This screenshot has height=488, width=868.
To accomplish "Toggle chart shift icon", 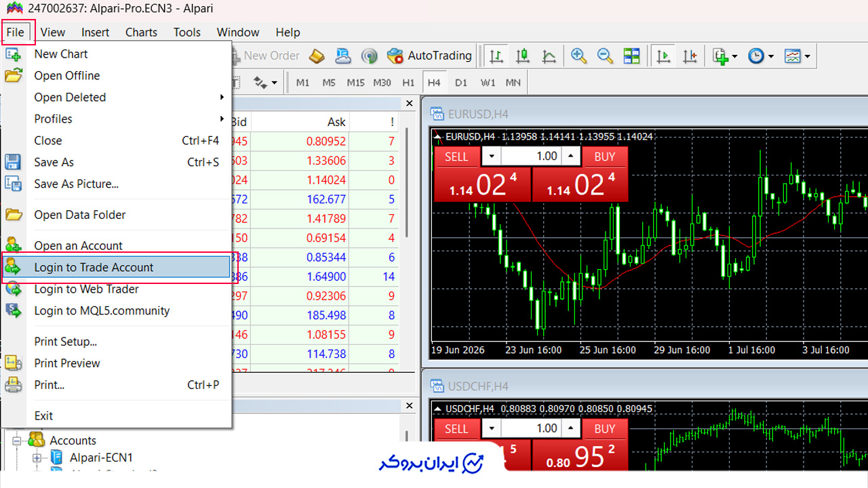I will [690, 56].
